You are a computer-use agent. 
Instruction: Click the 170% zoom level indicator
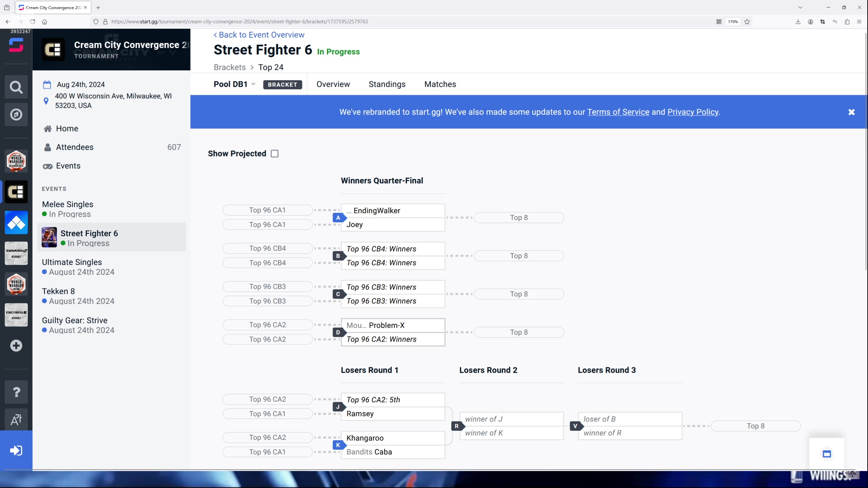(x=733, y=22)
